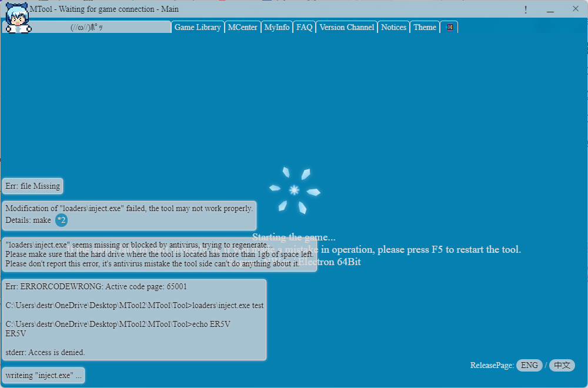This screenshot has width=588, height=388.
Task: Click the ERRORCODEWRONG error message box
Action: pyautogui.click(x=134, y=320)
